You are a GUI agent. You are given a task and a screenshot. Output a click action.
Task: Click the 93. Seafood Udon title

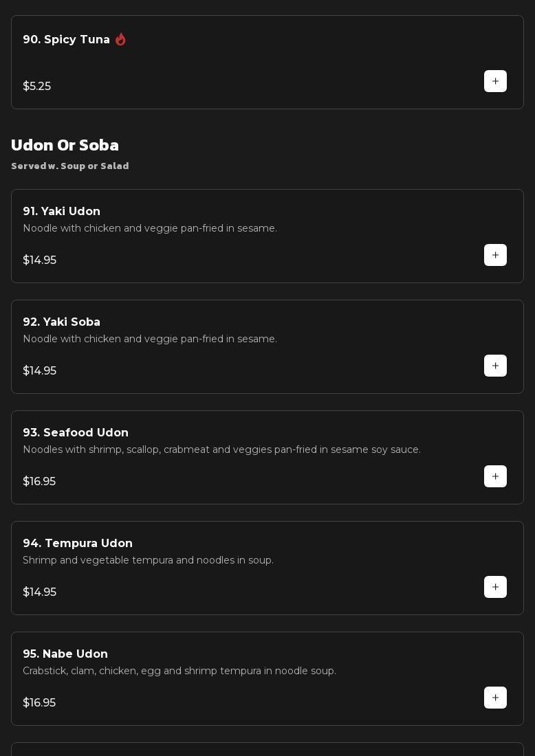tap(76, 433)
